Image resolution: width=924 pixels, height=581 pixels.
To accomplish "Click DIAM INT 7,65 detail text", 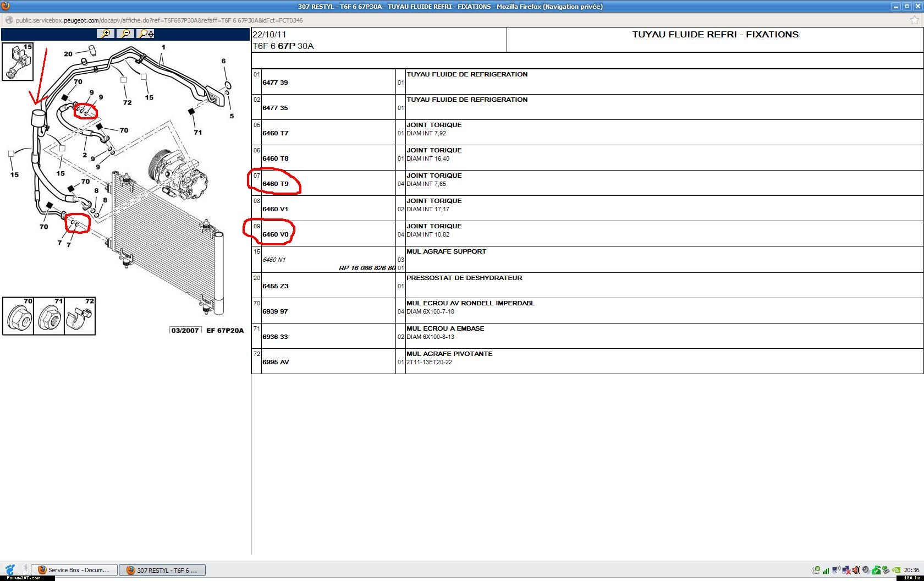I will pyautogui.click(x=426, y=184).
